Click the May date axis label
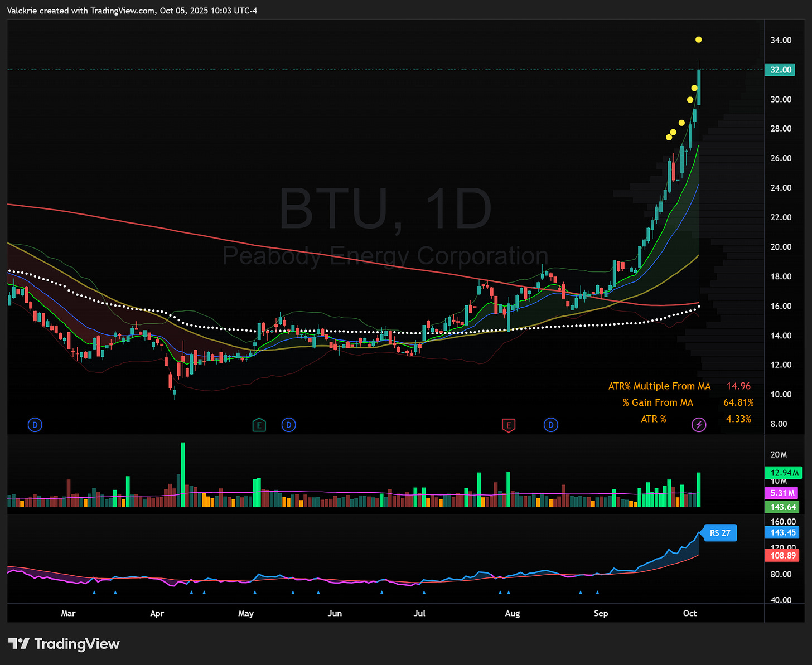Image resolution: width=812 pixels, height=665 pixels. 246,613
